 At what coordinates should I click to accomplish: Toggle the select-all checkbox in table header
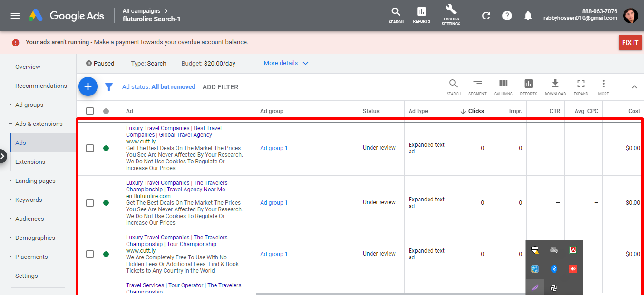click(90, 111)
